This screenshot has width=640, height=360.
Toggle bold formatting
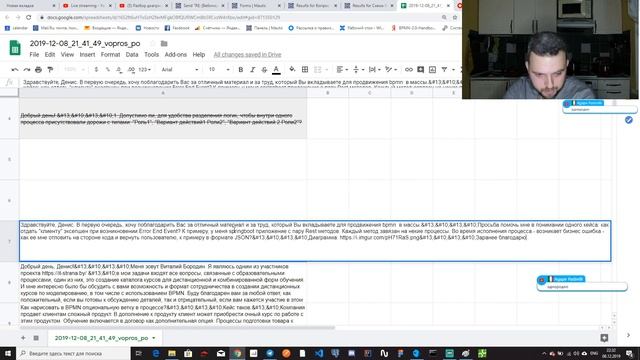241,70
